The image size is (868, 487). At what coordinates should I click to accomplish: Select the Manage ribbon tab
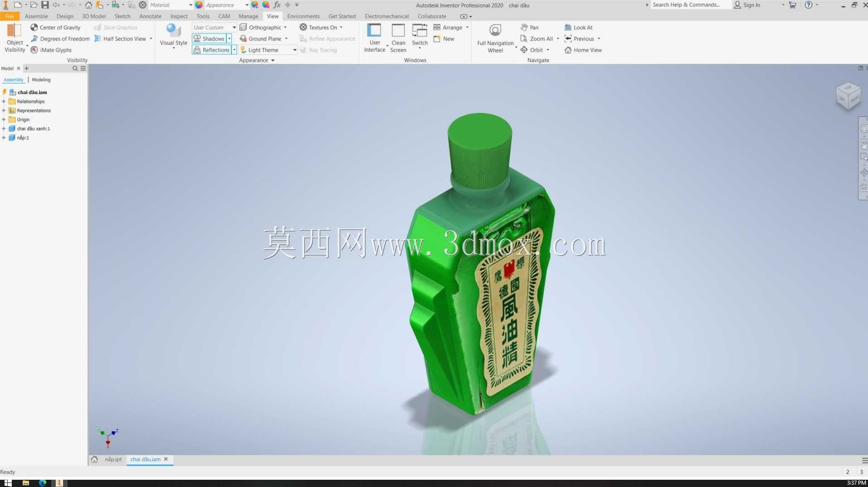tap(249, 16)
